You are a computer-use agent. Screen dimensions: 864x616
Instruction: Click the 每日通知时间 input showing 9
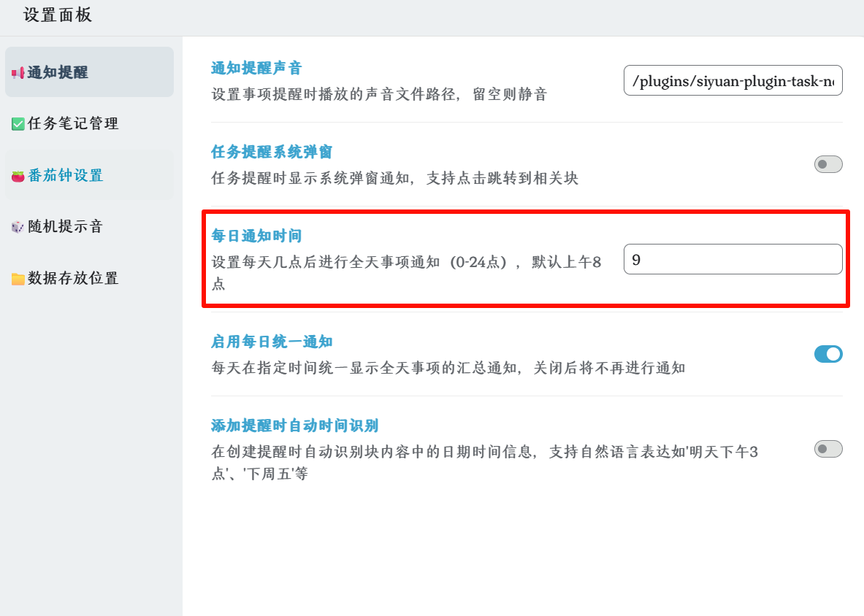733,259
